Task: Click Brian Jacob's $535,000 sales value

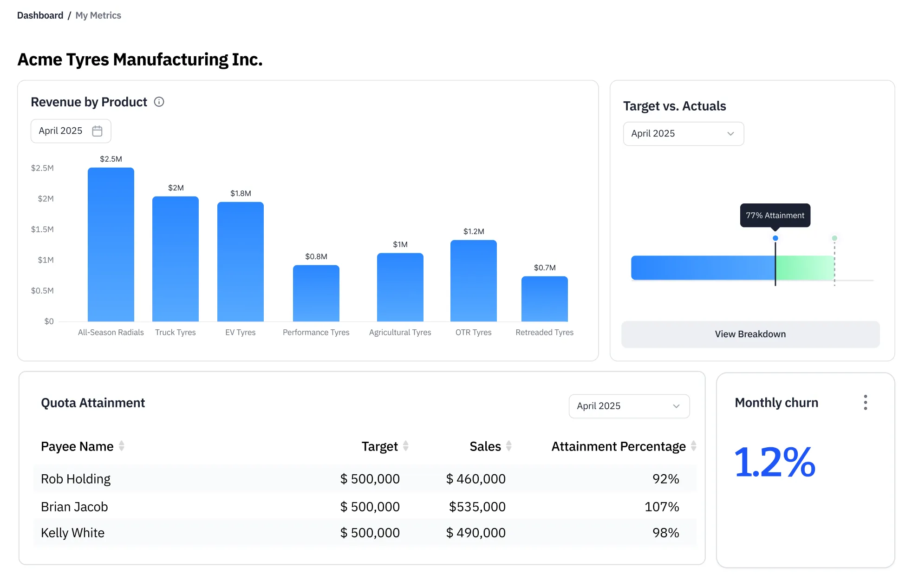Action: [477, 507]
